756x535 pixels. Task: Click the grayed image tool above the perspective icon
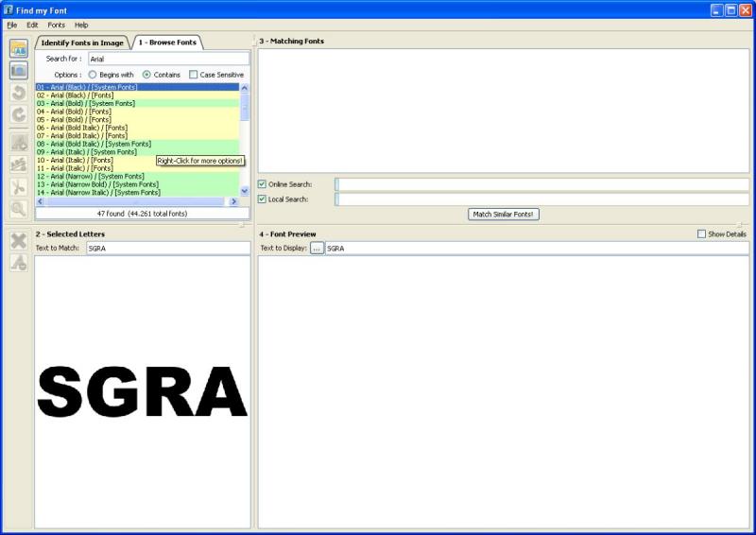click(19, 143)
